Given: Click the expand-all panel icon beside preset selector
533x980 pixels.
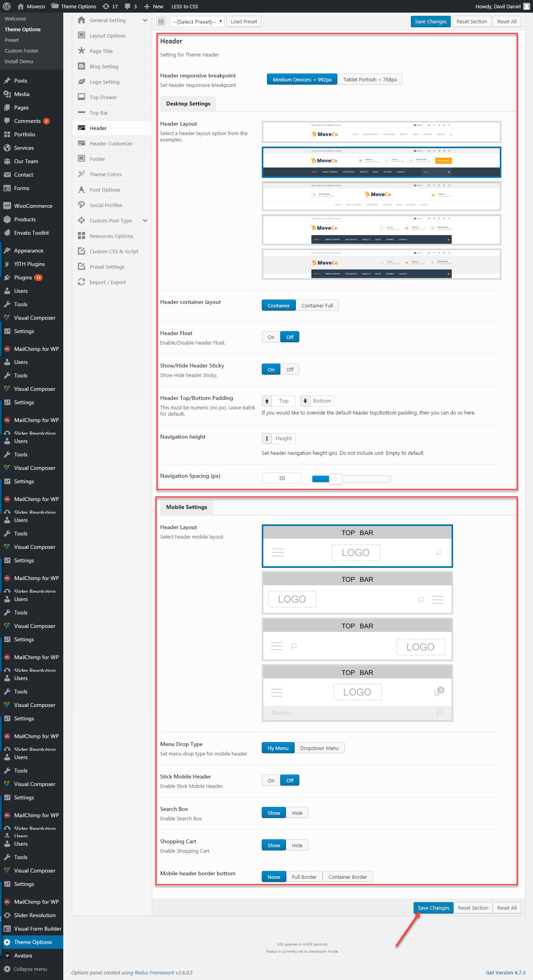Looking at the screenshot, I should 161,21.
